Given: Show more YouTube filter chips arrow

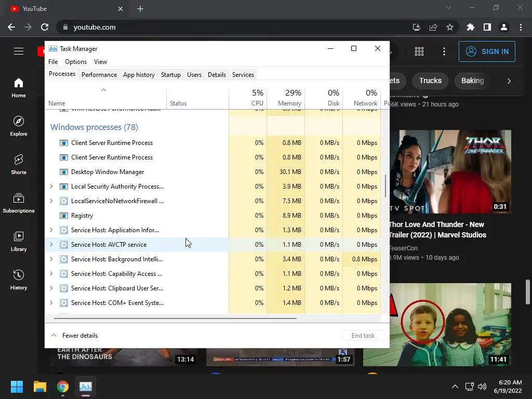Looking at the screenshot, I should coord(509,81).
